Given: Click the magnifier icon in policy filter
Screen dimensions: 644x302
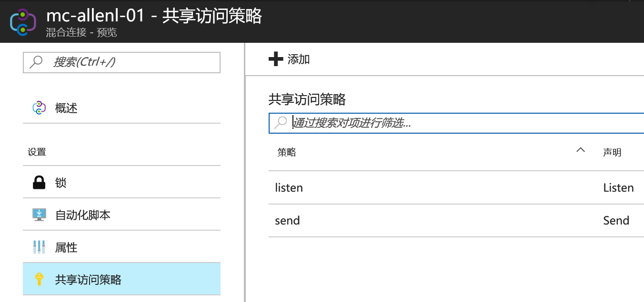Looking at the screenshot, I should 281,123.
